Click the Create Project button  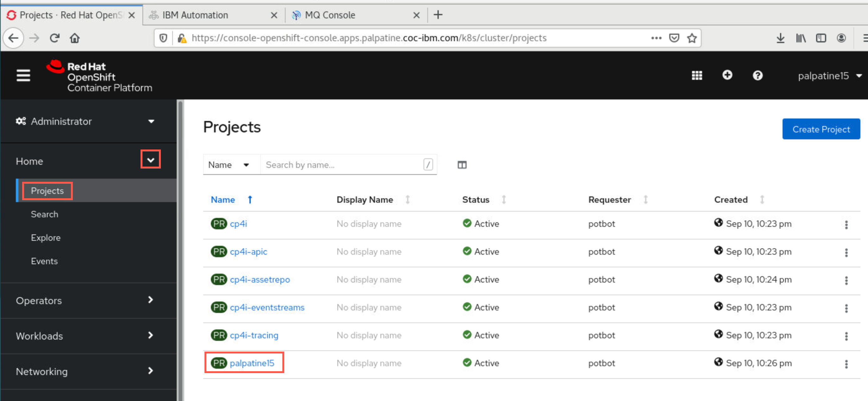tap(821, 129)
